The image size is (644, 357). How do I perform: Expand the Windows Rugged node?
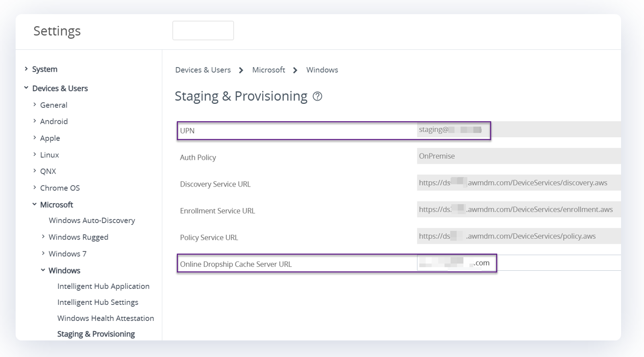tap(43, 237)
